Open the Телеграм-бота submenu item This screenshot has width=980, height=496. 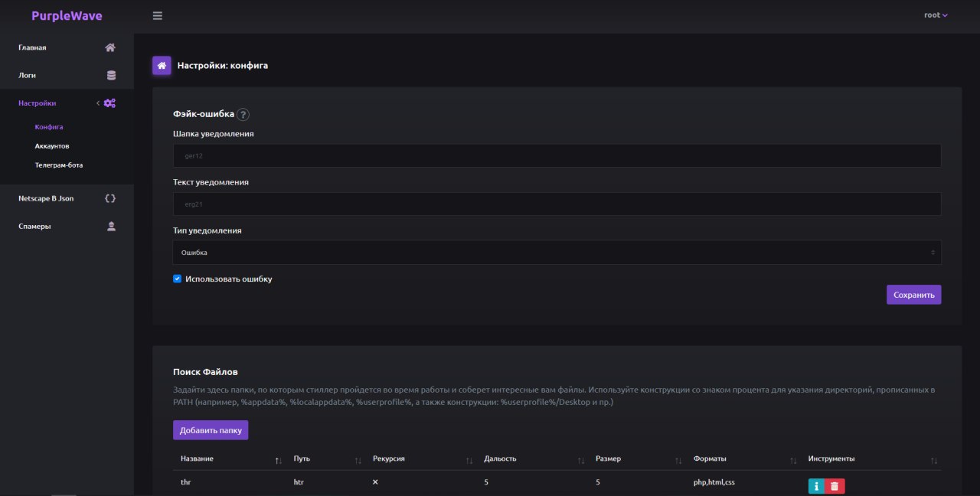59,165
